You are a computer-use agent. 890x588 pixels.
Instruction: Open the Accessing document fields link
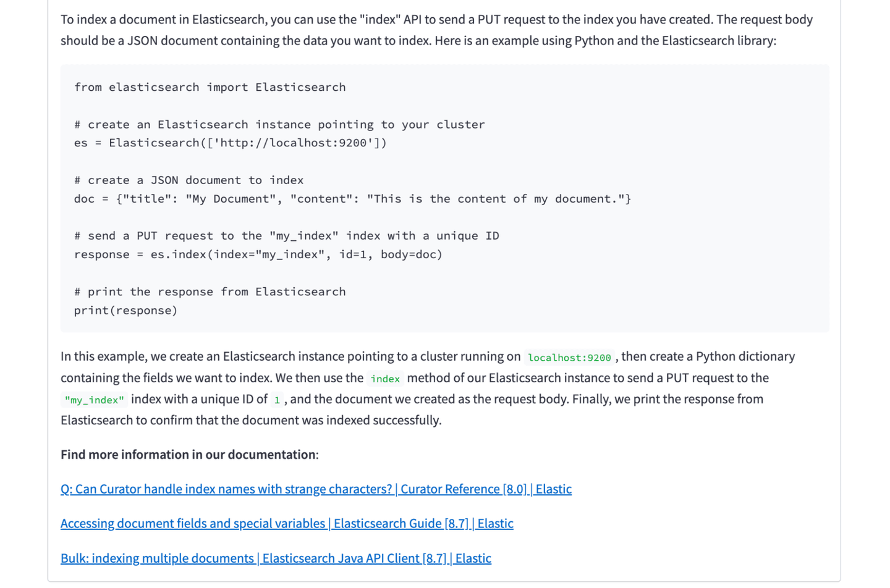click(287, 524)
